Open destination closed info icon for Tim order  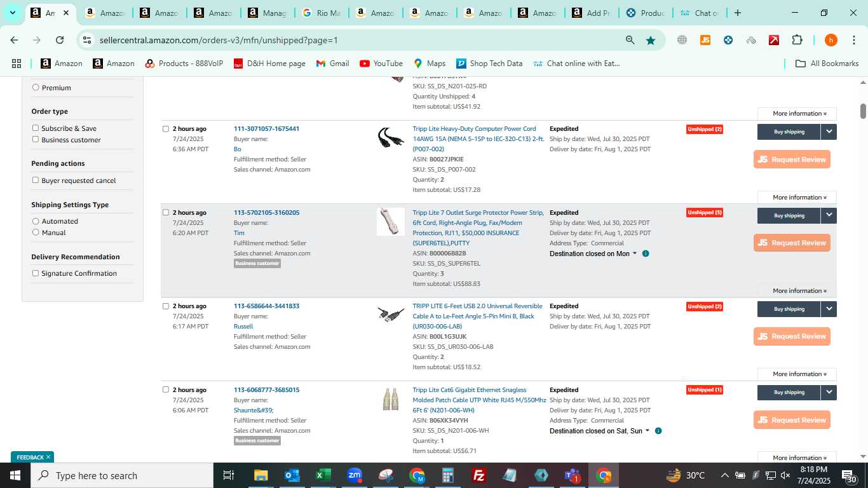coord(646,254)
